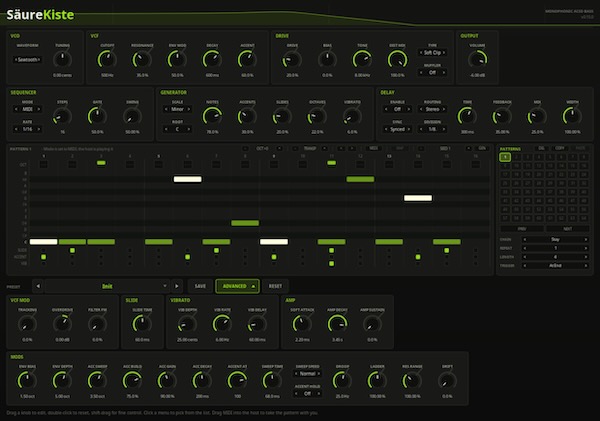Viewport: 600px width, 421px height.
Task: Click right arrow of the Length field
Action: click(x=586, y=257)
